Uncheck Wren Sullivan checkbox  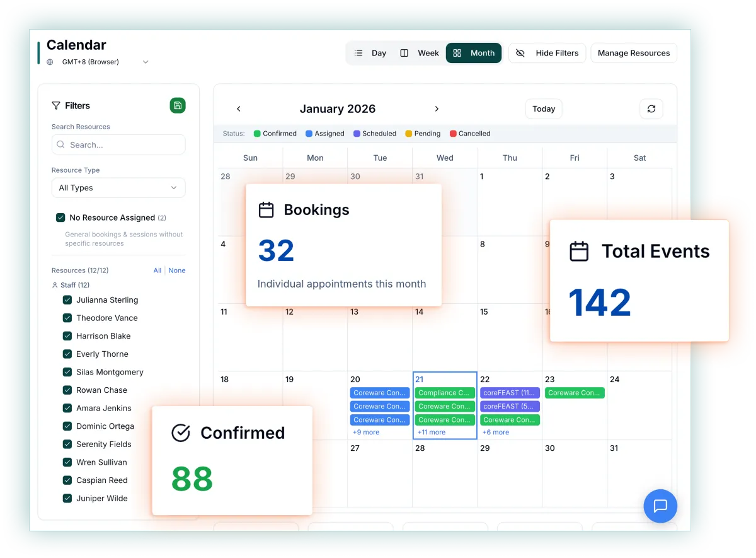point(67,462)
